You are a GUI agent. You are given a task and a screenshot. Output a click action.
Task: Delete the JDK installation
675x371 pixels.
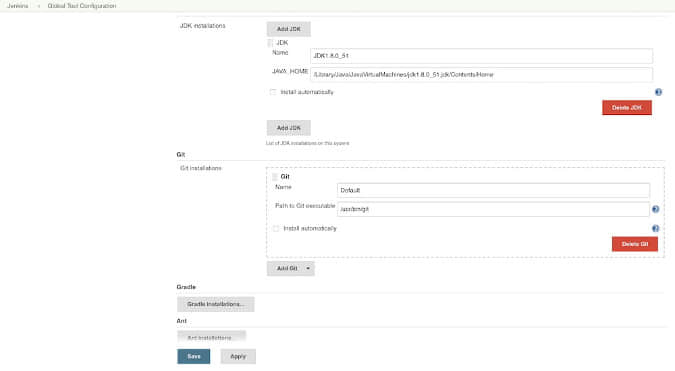[x=627, y=108]
